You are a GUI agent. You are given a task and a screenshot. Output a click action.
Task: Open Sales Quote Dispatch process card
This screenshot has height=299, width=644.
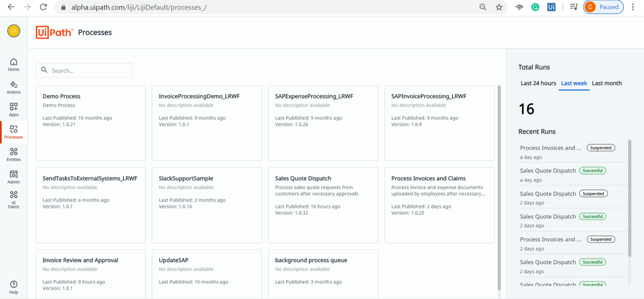tap(323, 205)
